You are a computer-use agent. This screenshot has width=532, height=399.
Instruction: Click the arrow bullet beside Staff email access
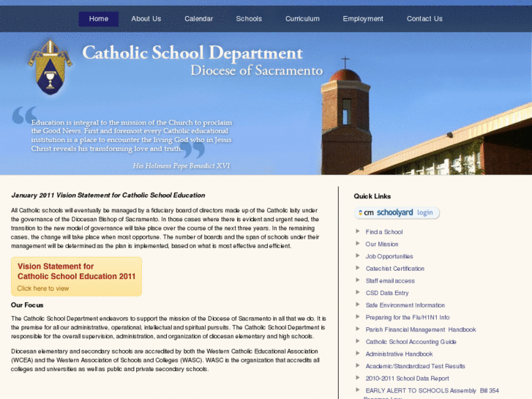[358, 280]
